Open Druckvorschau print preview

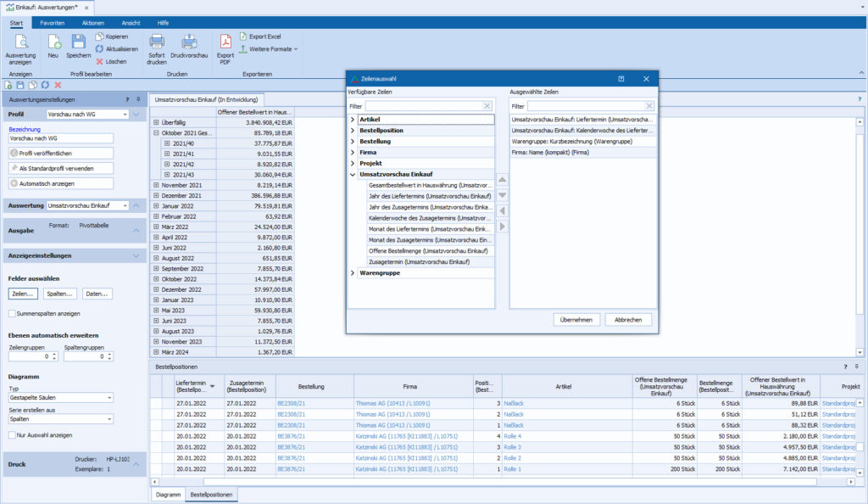[x=189, y=42]
